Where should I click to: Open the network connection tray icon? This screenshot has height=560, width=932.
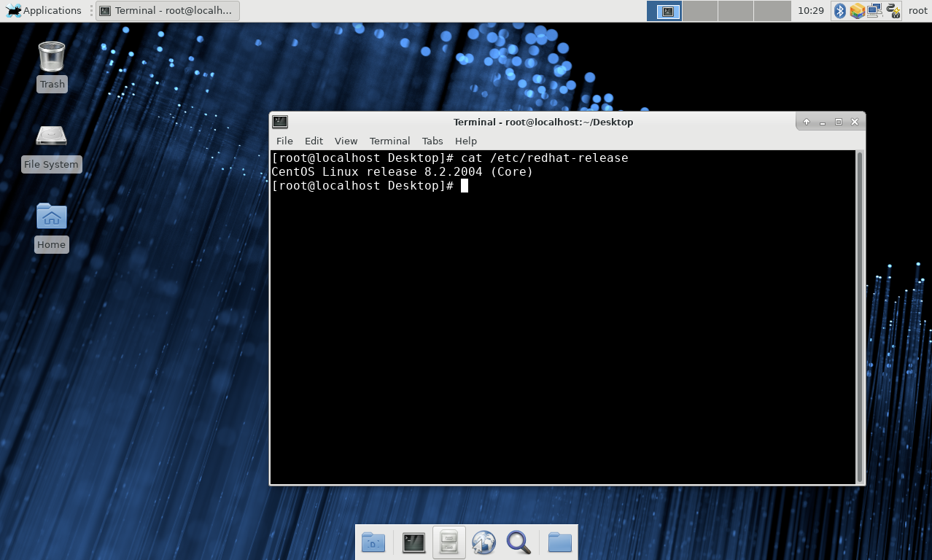pyautogui.click(x=874, y=10)
